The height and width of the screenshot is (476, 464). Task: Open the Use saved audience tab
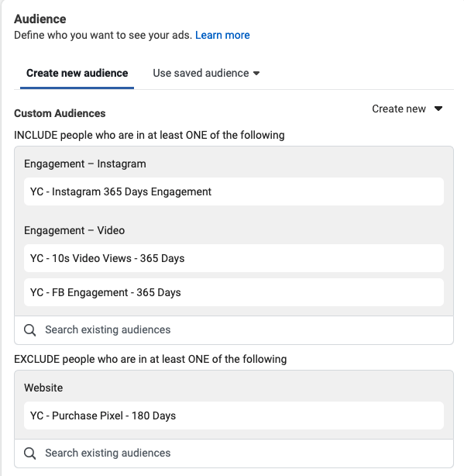(x=206, y=73)
